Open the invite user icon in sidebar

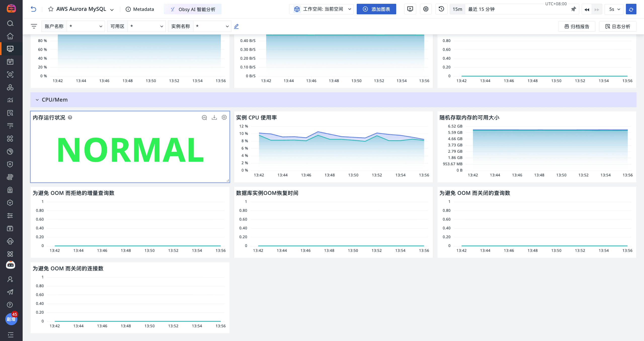pyautogui.click(x=10, y=279)
